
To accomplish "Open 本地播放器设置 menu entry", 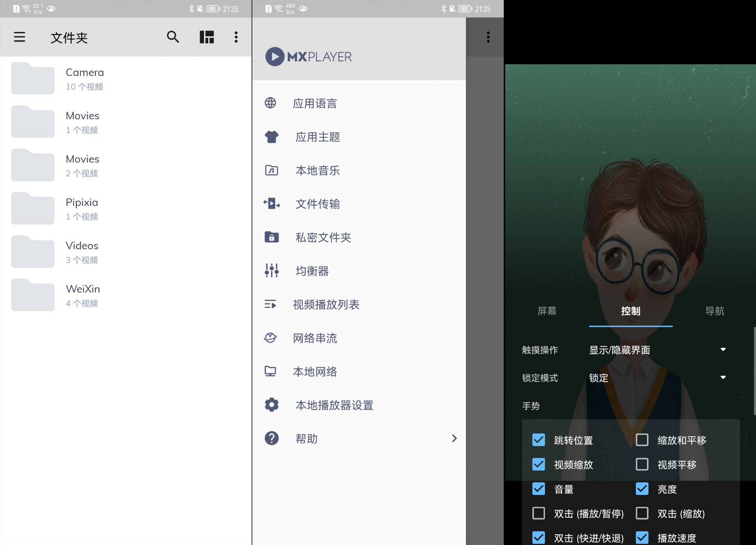I will (359, 404).
